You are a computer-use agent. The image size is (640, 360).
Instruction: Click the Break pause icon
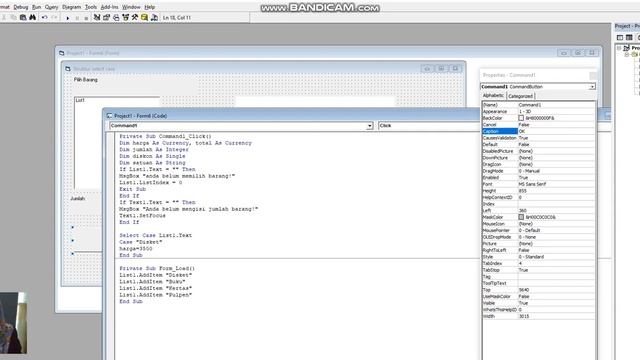pos(77,18)
